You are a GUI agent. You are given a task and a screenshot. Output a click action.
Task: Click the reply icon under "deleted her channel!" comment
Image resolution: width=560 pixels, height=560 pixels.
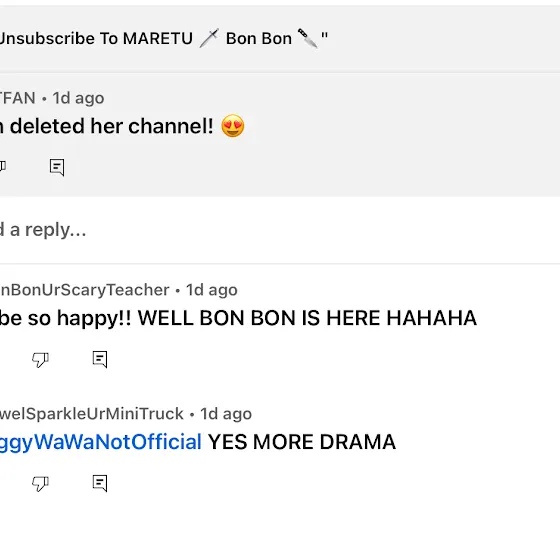click(57, 167)
